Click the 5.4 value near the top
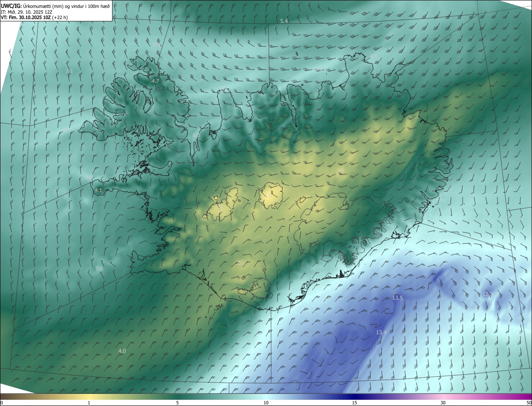532x406 pixels. (284, 21)
